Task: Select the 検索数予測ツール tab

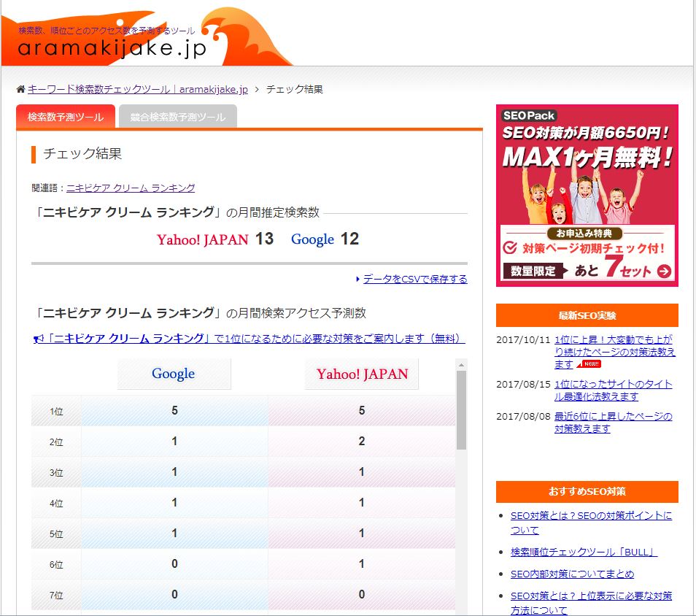Action: point(66,115)
